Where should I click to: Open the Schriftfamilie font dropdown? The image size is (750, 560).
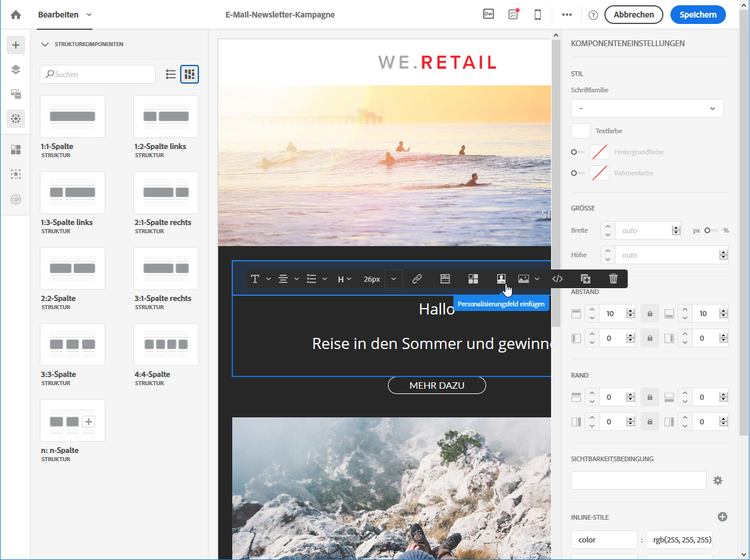click(x=647, y=108)
